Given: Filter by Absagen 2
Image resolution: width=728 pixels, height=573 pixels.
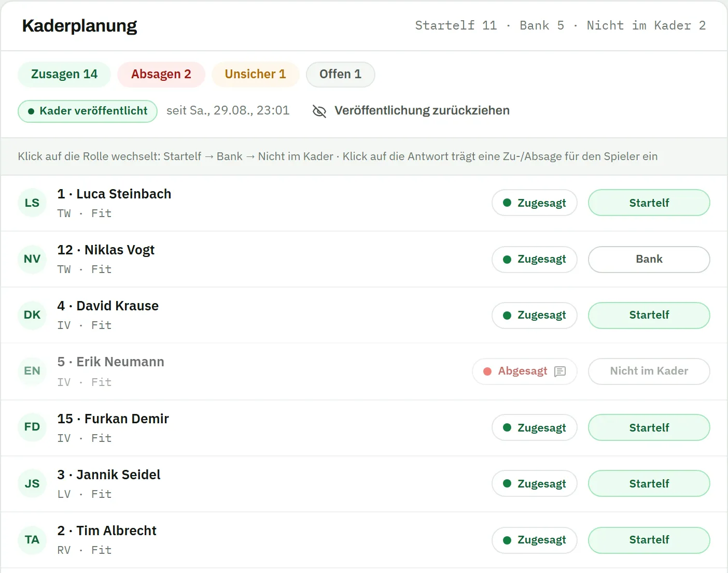Looking at the screenshot, I should click(161, 74).
